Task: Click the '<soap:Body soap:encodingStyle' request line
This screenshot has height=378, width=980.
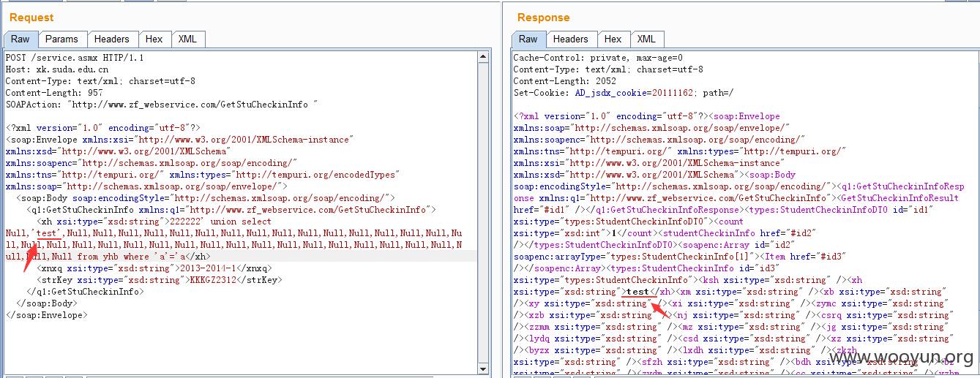Action: 205,198
